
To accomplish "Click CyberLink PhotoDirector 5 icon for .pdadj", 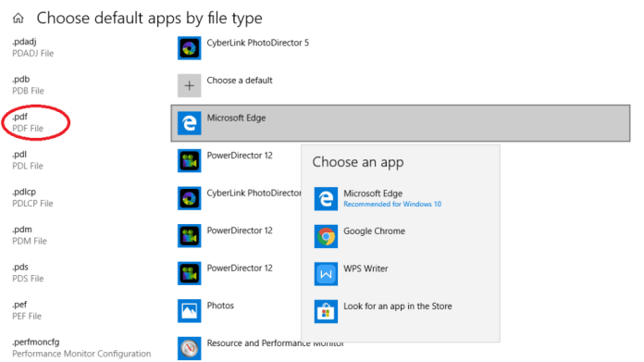I will [190, 48].
